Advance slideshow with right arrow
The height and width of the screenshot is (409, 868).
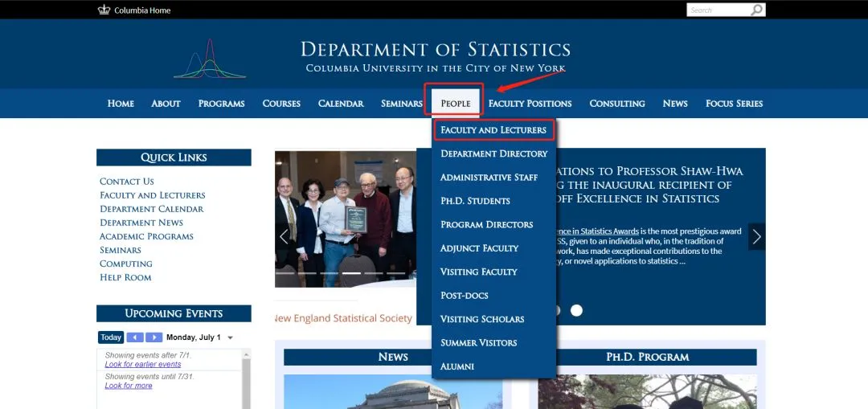[x=756, y=237]
